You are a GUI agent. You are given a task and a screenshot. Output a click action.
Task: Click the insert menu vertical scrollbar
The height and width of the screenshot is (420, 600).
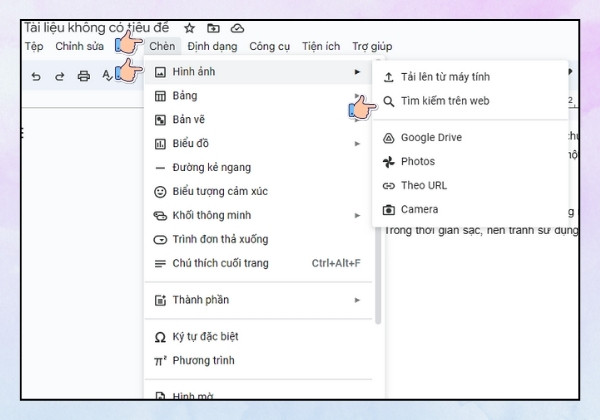pos(378,191)
